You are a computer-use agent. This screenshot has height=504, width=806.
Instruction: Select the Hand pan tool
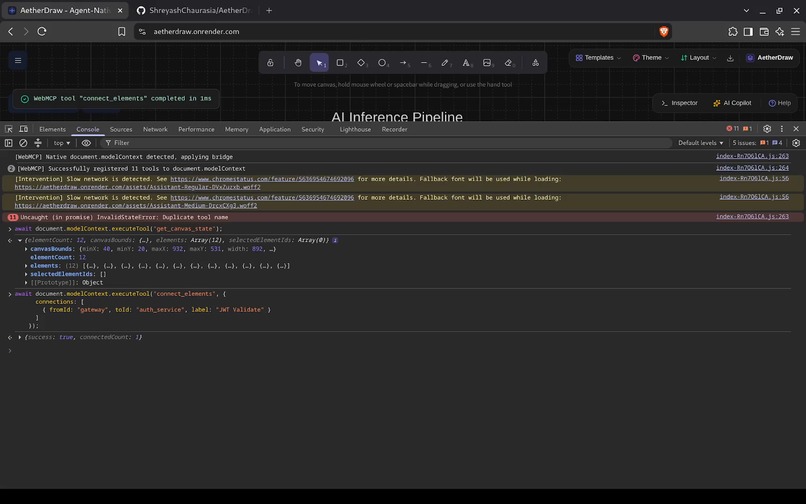[x=298, y=63]
